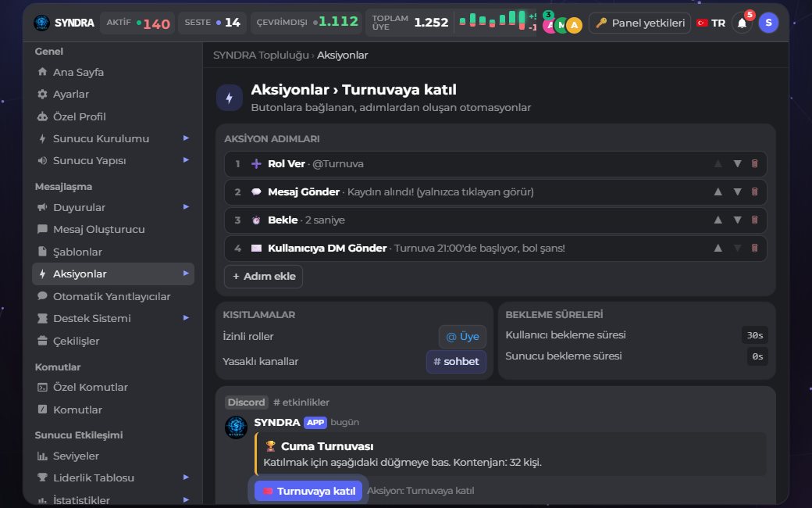This screenshot has height=508, width=812.
Task: Delete the Mesaj Gönder step
Action: [x=754, y=191]
